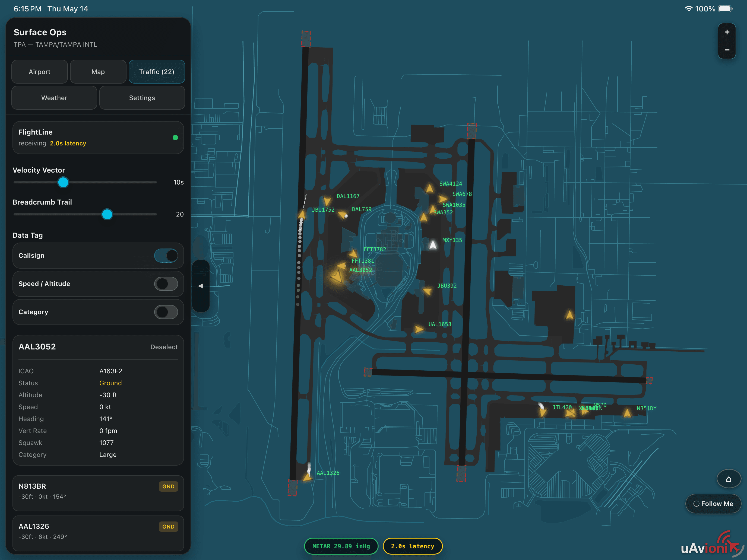Click highlighted AAL3052 aircraft icon

click(x=337, y=276)
